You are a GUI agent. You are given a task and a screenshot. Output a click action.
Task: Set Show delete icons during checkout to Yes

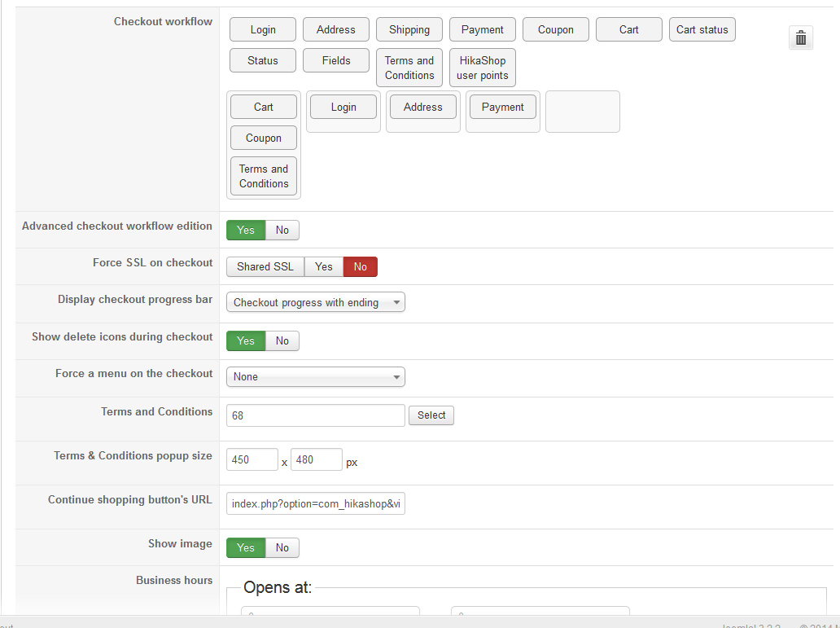coord(246,340)
